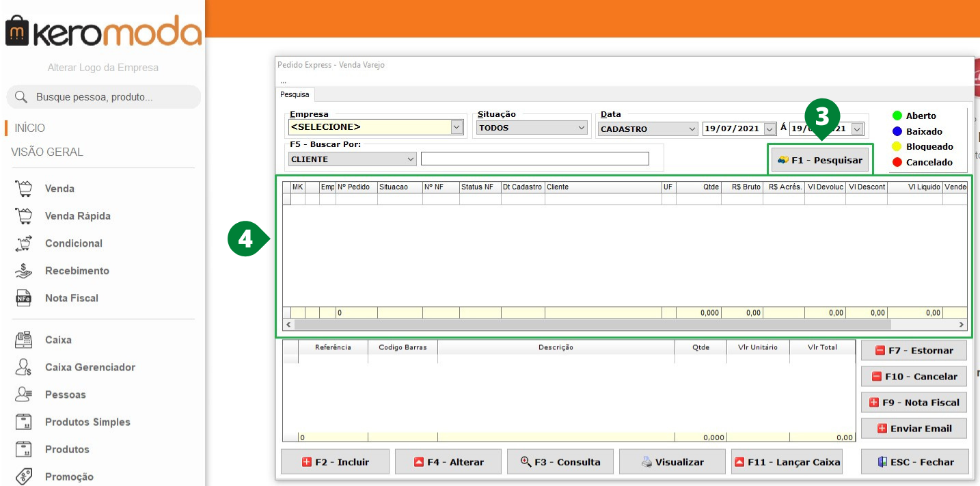Click the Keromoda shopping bag logo
Image resolution: width=980 pixels, height=486 pixels.
point(18,32)
